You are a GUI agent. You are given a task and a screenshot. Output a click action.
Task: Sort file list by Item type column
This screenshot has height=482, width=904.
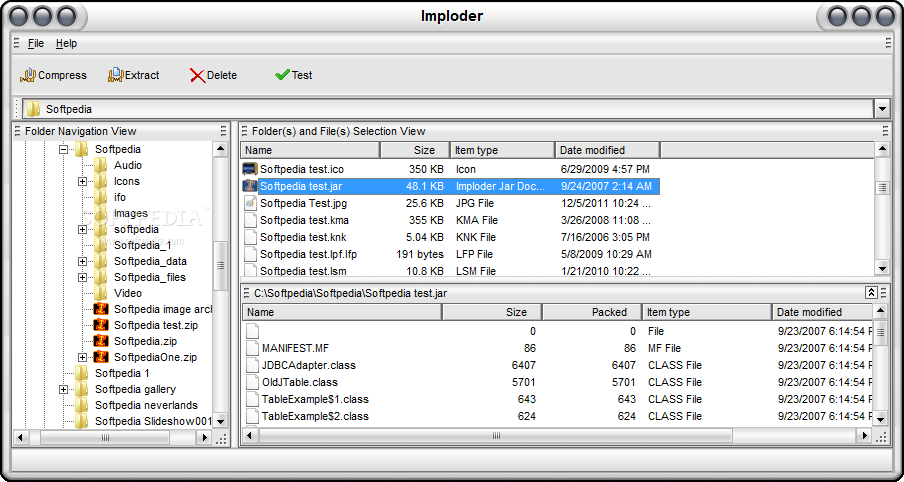[502, 150]
